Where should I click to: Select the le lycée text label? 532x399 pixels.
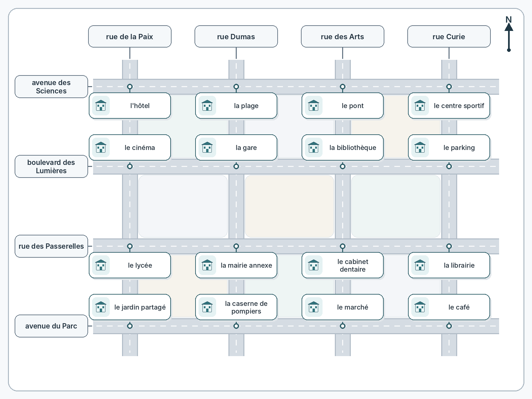point(140,265)
